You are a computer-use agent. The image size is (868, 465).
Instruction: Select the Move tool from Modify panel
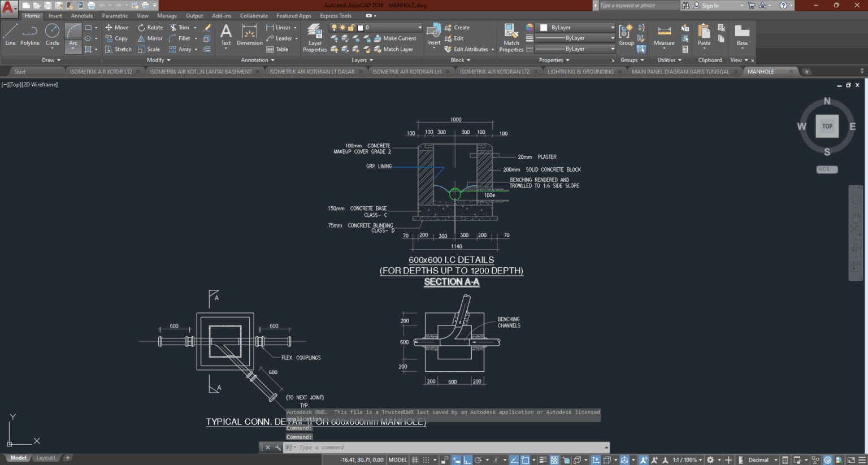[x=117, y=27]
